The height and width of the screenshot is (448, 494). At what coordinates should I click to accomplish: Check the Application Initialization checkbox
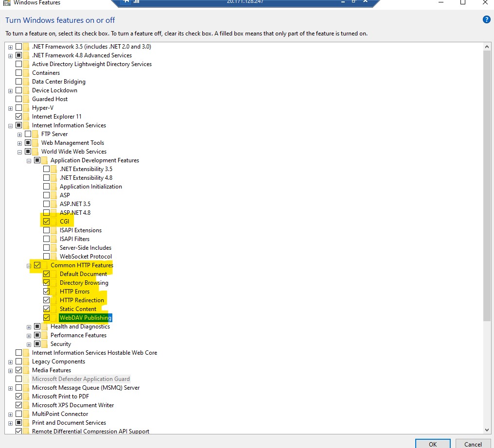(46, 187)
